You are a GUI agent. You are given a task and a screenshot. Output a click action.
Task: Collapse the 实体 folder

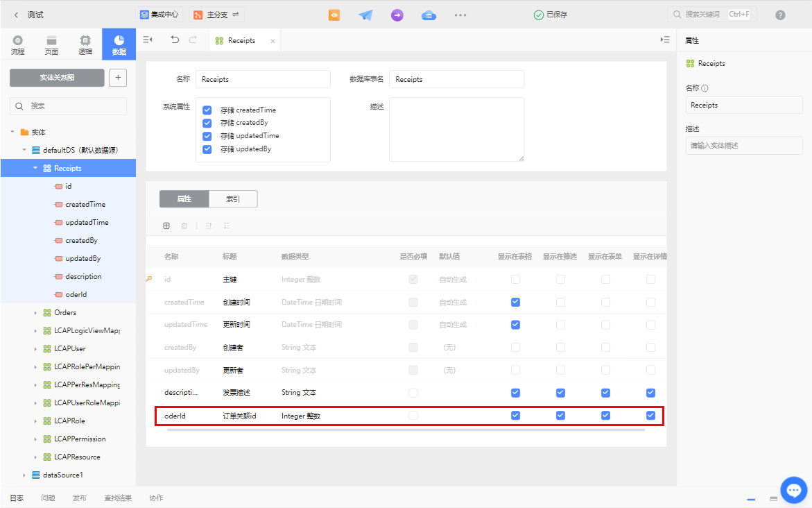click(x=12, y=132)
